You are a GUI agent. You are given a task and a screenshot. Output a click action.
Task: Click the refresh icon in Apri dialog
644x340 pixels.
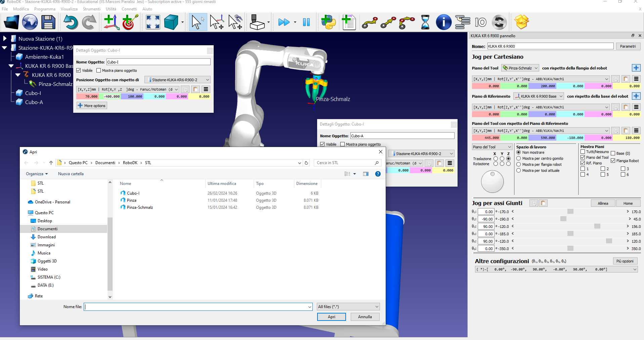[306, 163]
